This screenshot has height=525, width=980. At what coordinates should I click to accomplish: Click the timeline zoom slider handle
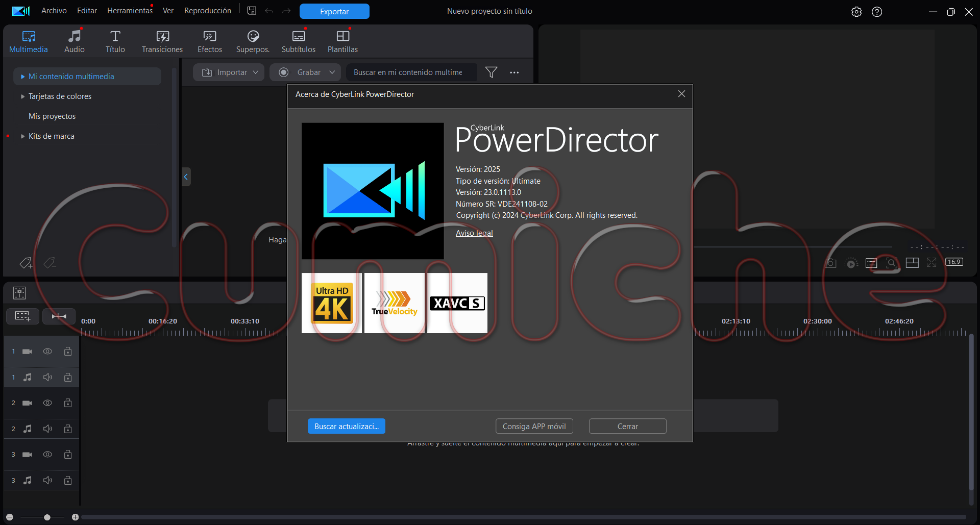47,517
